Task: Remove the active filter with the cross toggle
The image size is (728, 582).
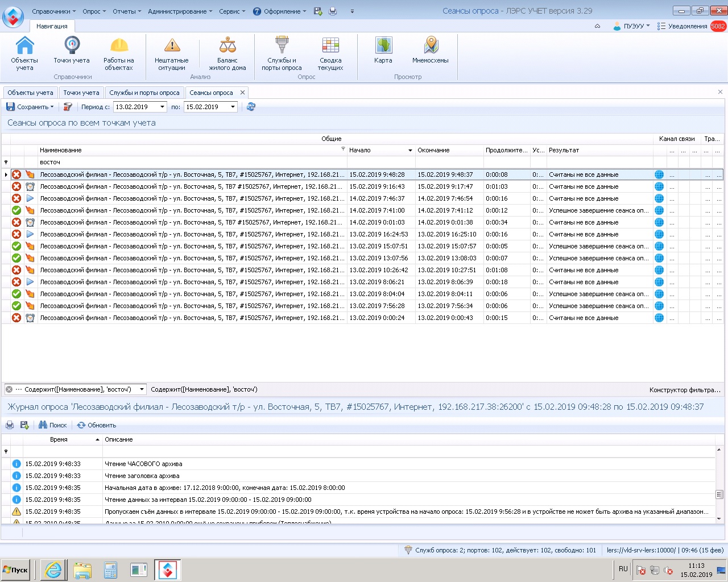Action: pos(9,389)
